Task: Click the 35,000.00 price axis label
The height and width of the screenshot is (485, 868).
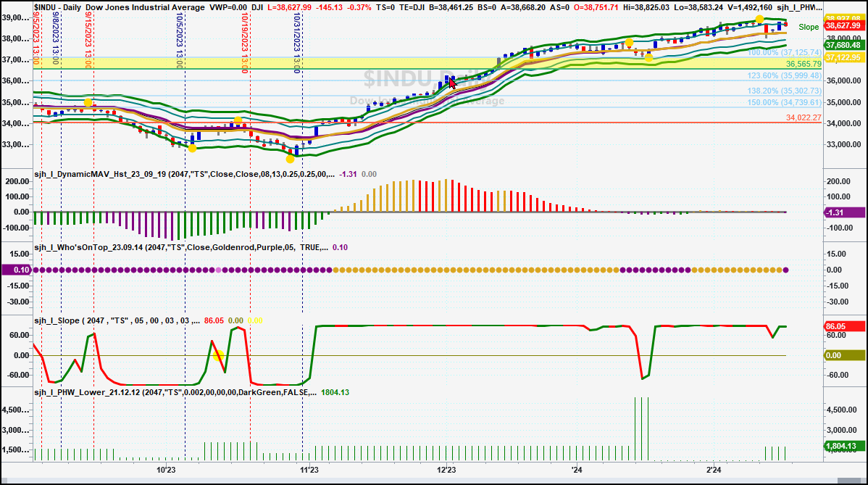Action: point(843,102)
